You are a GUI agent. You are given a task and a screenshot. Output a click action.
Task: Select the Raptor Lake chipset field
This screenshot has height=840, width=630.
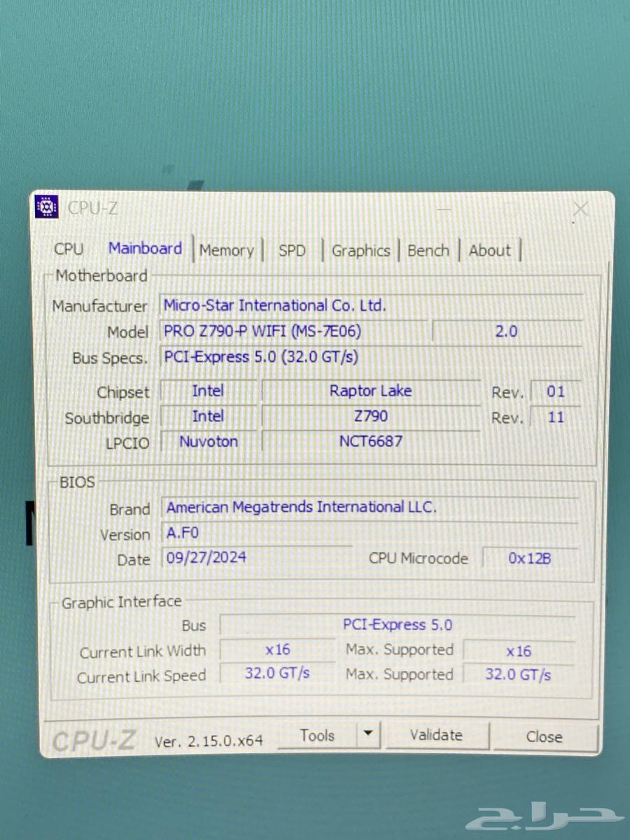tap(371, 391)
